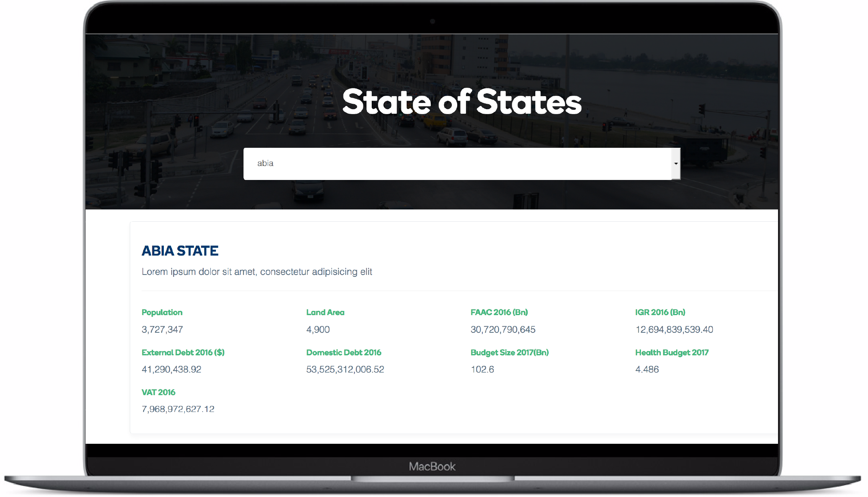This screenshot has height=497, width=868.
Task: Click the State of States heading
Action: [462, 102]
